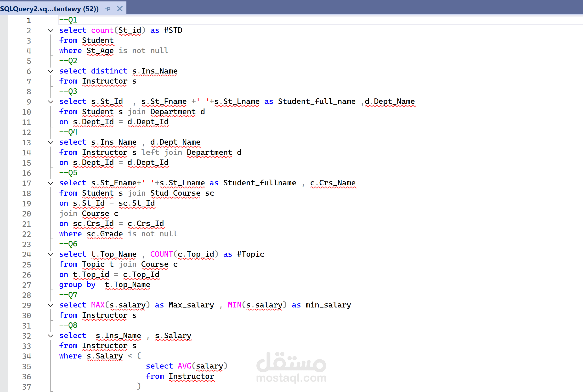583x392 pixels.
Task: Click the MIN function on line 29
Action: point(234,305)
